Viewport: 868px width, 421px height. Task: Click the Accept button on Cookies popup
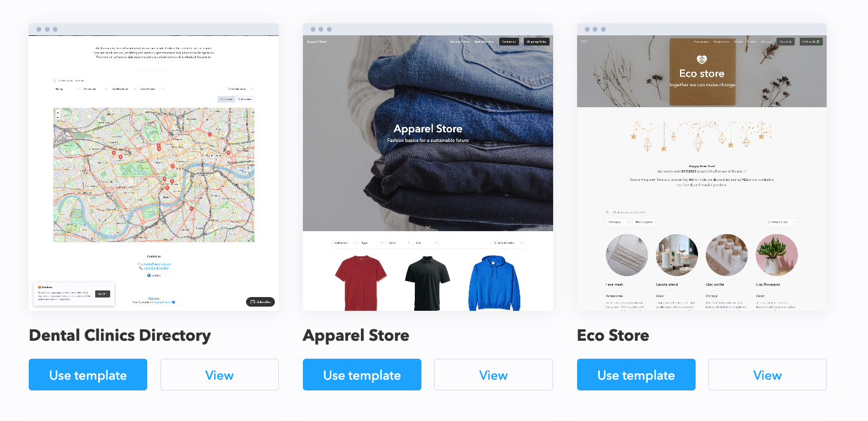coord(102,294)
